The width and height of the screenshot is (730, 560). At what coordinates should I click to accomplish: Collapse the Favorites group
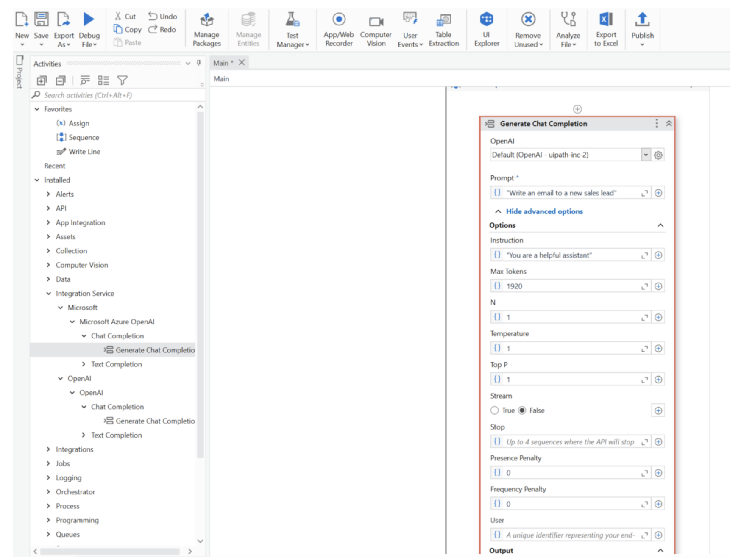tap(37, 109)
